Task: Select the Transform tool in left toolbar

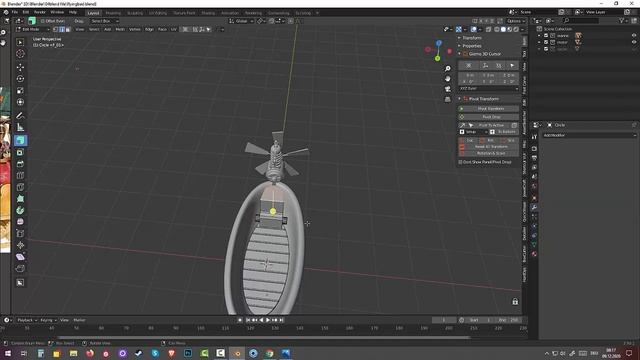Action: coord(20,102)
